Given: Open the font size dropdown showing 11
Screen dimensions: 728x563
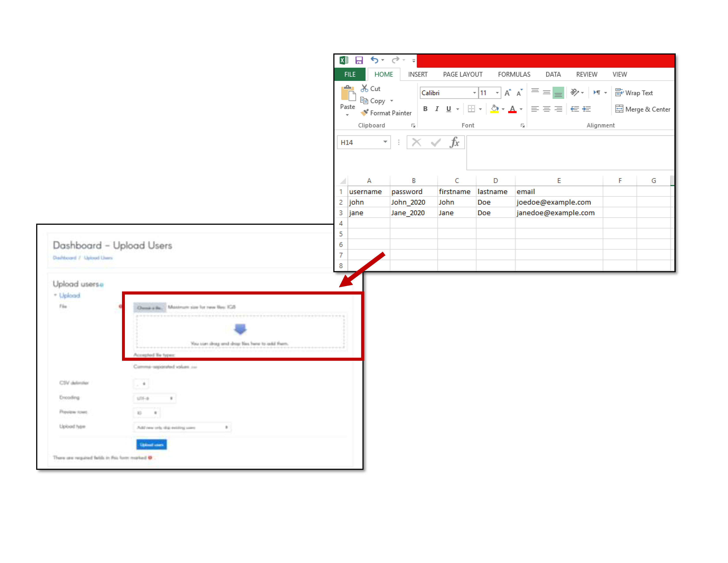Looking at the screenshot, I should 497,93.
